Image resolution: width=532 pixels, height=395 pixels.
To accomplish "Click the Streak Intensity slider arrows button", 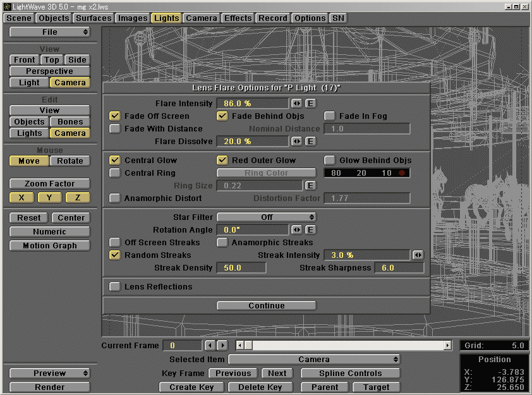I will coord(418,255).
